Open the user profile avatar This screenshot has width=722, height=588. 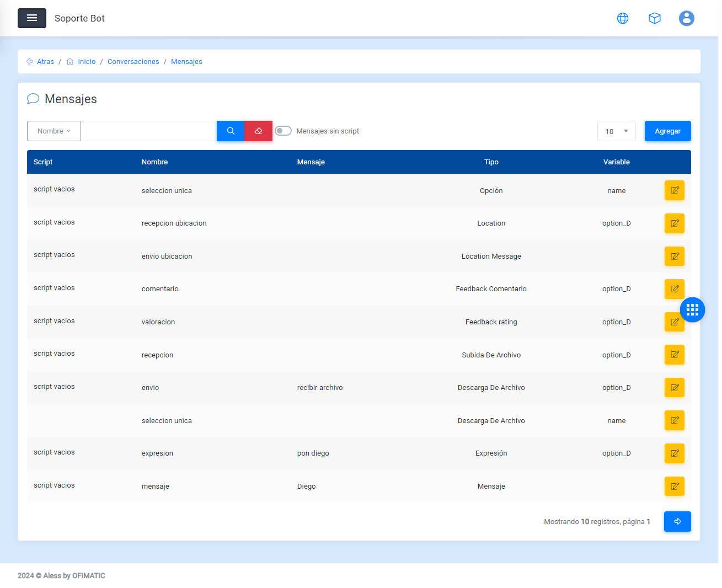[x=686, y=18]
